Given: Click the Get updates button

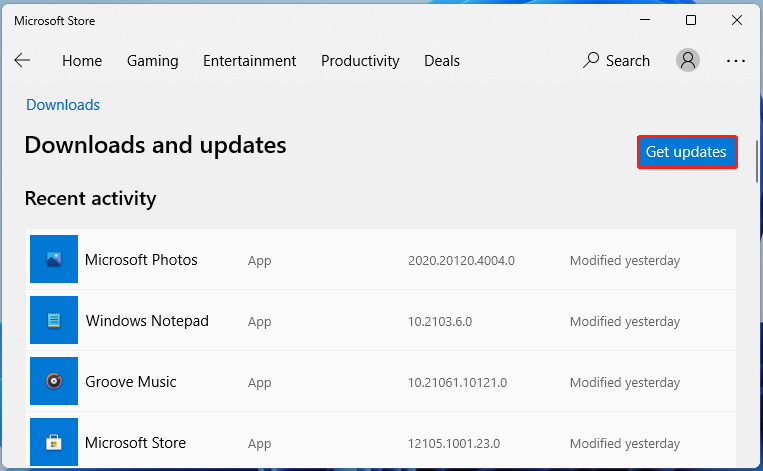Looking at the screenshot, I should [x=687, y=152].
